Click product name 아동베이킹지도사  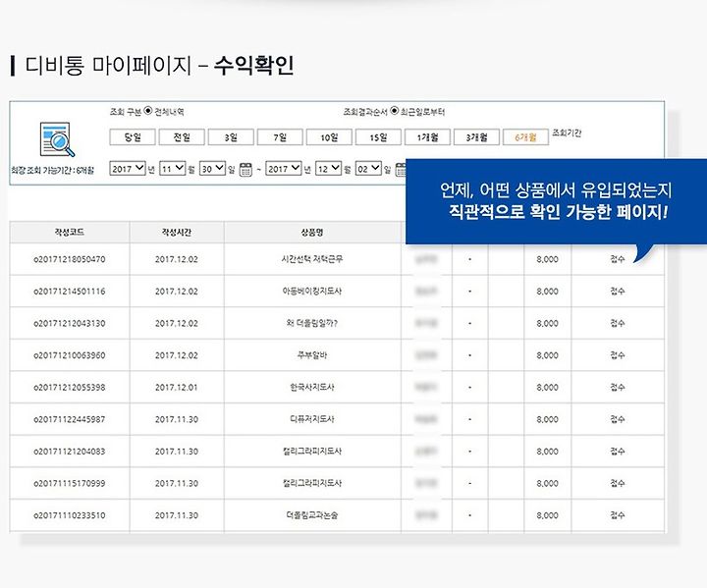312,292
